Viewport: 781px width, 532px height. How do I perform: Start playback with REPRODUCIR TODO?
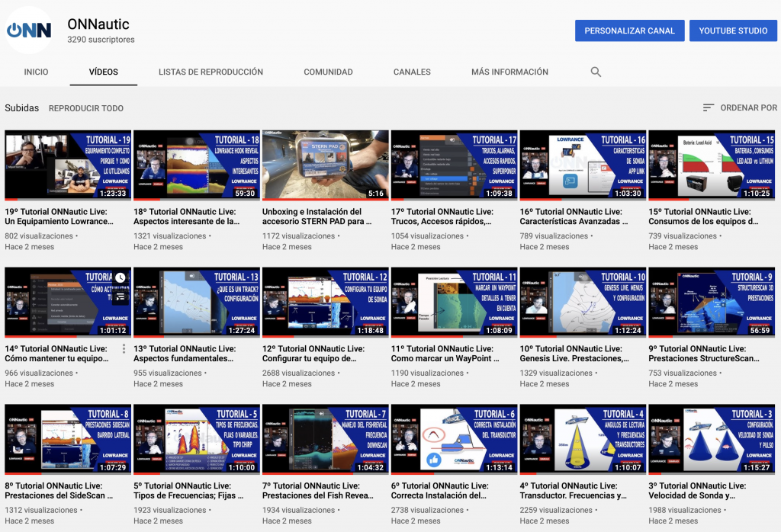point(88,108)
